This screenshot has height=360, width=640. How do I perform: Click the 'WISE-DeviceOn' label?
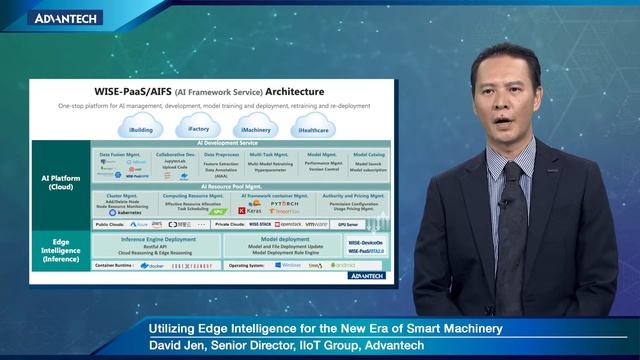pyautogui.click(x=366, y=243)
